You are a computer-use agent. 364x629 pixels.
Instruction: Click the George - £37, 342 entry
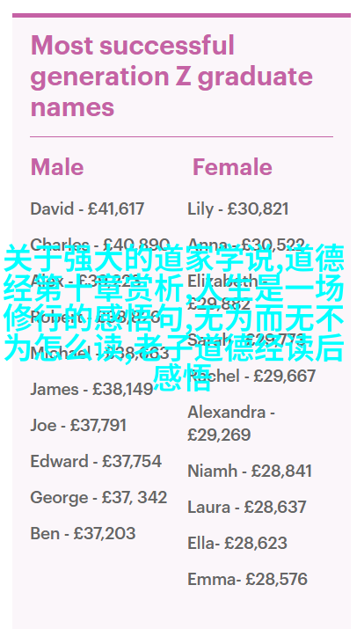pyautogui.click(x=98, y=497)
